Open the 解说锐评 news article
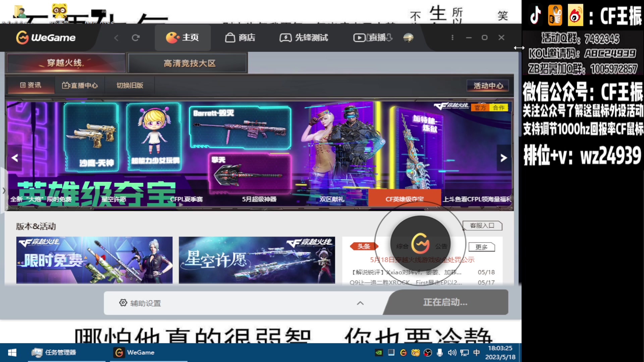This screenshot has height=362, width=644. (406, 272)
